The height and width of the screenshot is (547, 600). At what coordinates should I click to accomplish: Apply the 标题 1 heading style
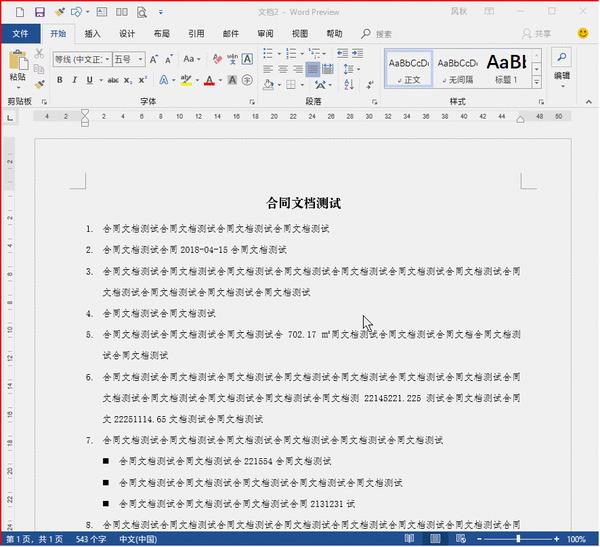505,67
